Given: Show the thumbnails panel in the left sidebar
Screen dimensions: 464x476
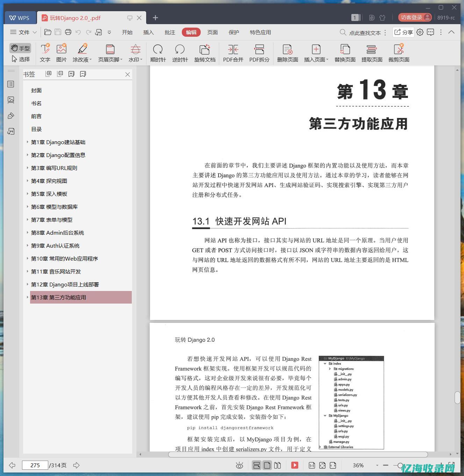Looking at the screenshot, I should click(x=11, y=100).
